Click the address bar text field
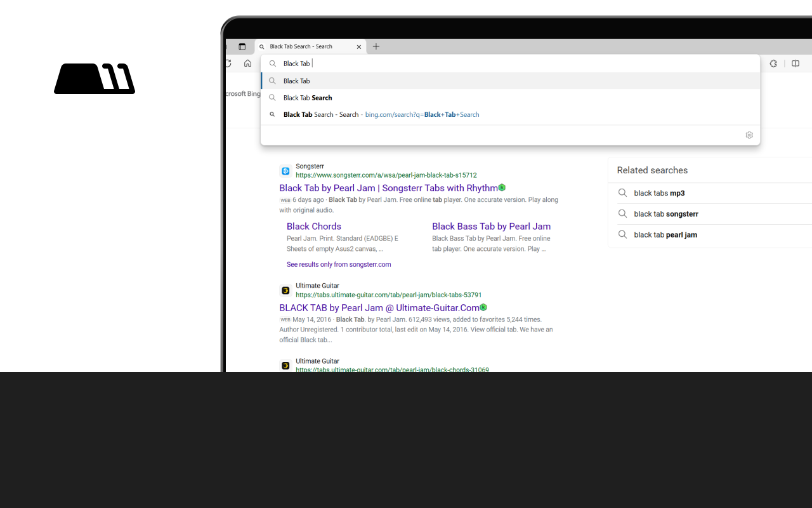Screen dimensions: 812x508 [507, 63]
